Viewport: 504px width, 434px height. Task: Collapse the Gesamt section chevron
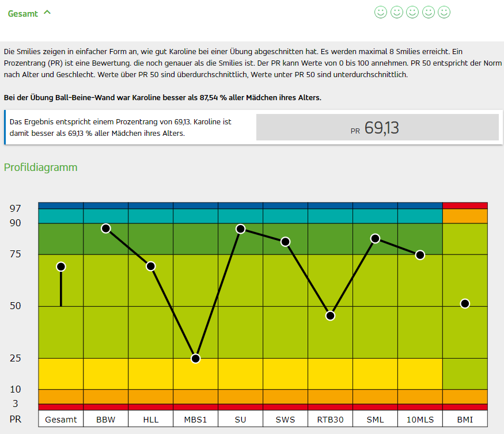point(47,12)
